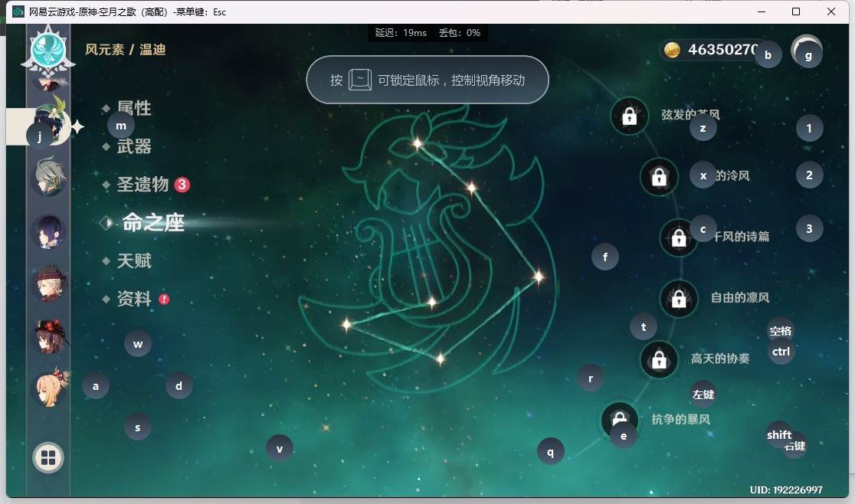The width and height of the screenshot is (855, 504).
Task: Tap the virtual c key
Action: click(703, 229)
